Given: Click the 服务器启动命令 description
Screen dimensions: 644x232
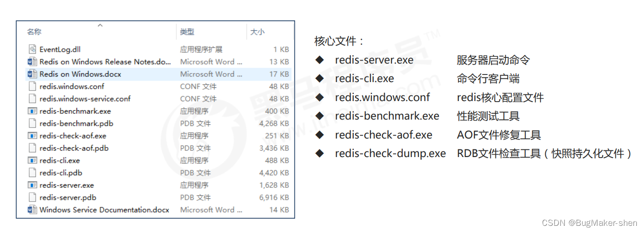Looking at the screenshot, I should pos(493,60).
